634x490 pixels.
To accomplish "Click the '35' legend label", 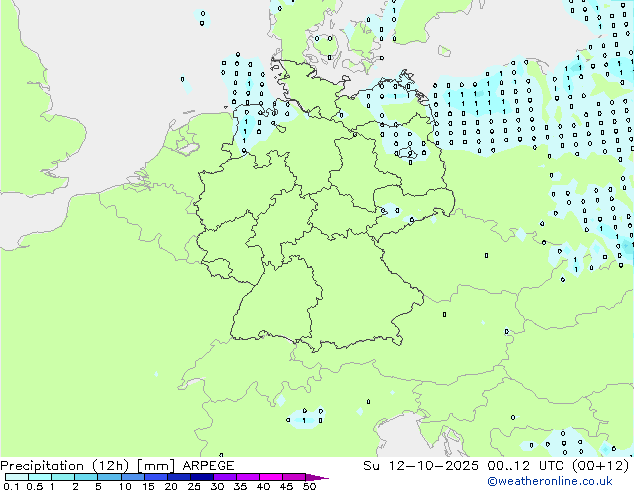I will point(240,486).
